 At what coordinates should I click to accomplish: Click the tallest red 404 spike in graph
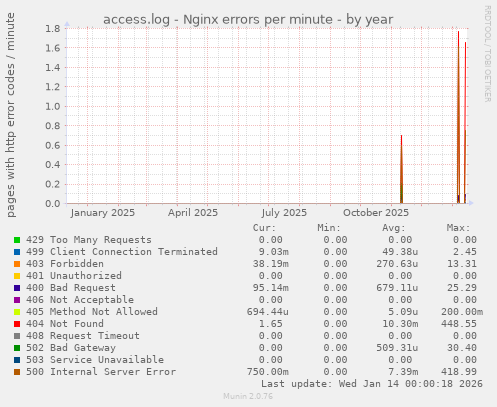458,117
